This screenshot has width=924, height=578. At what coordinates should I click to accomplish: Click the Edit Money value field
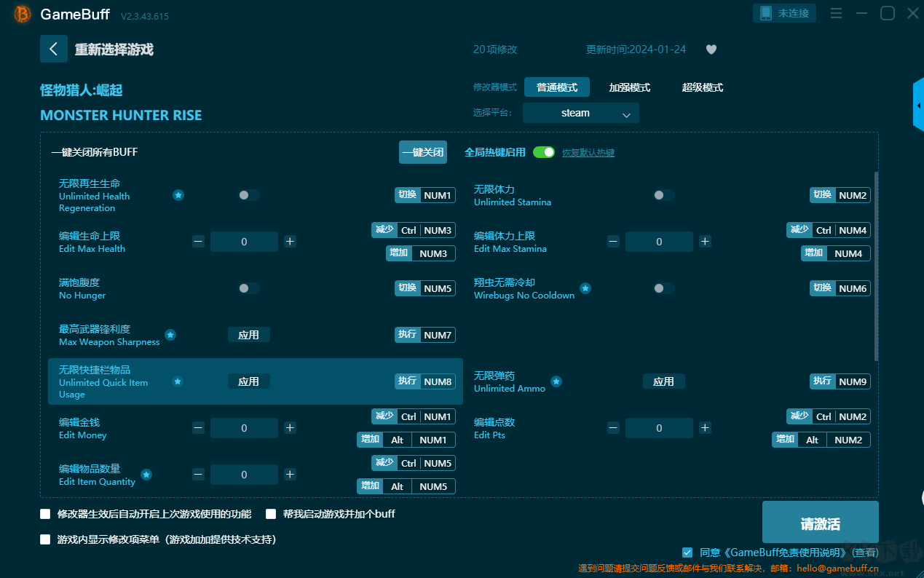pos(244,428)
